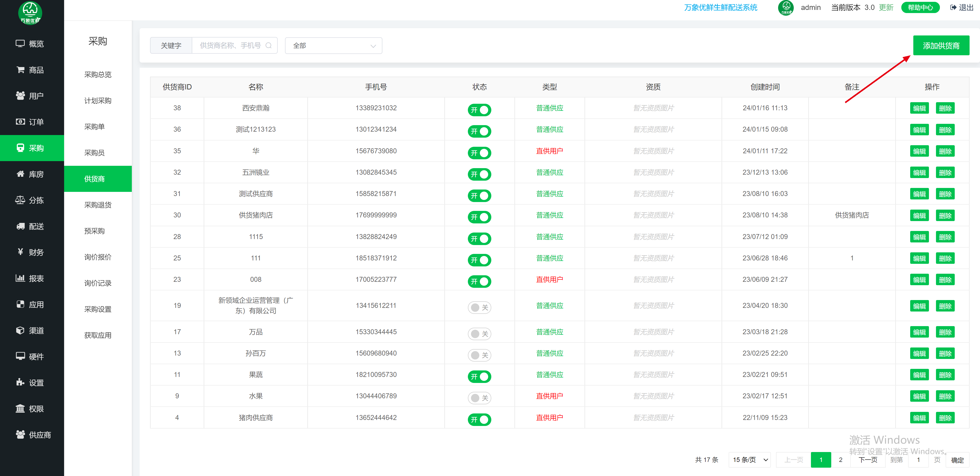The width and height of the screenshot is (980, 476).
Task: Click the 添加供货商 button
Action: [941, 46]
